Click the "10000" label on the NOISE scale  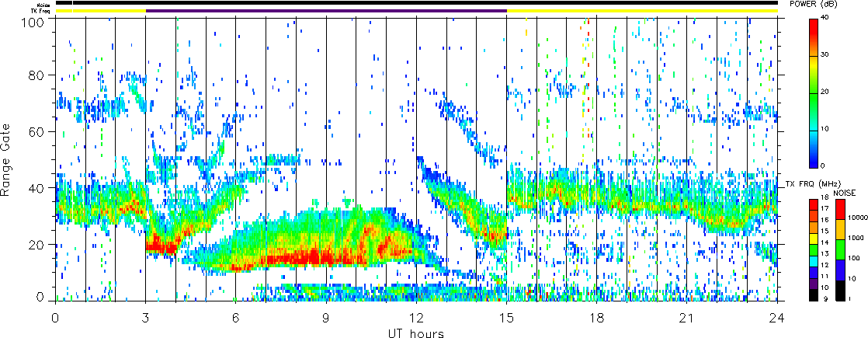click(857, 218)
